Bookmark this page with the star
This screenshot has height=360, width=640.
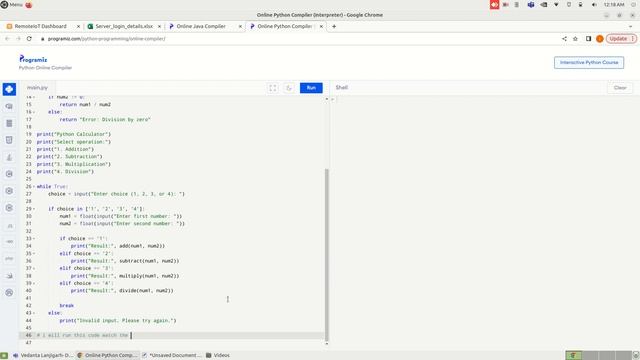576,38
